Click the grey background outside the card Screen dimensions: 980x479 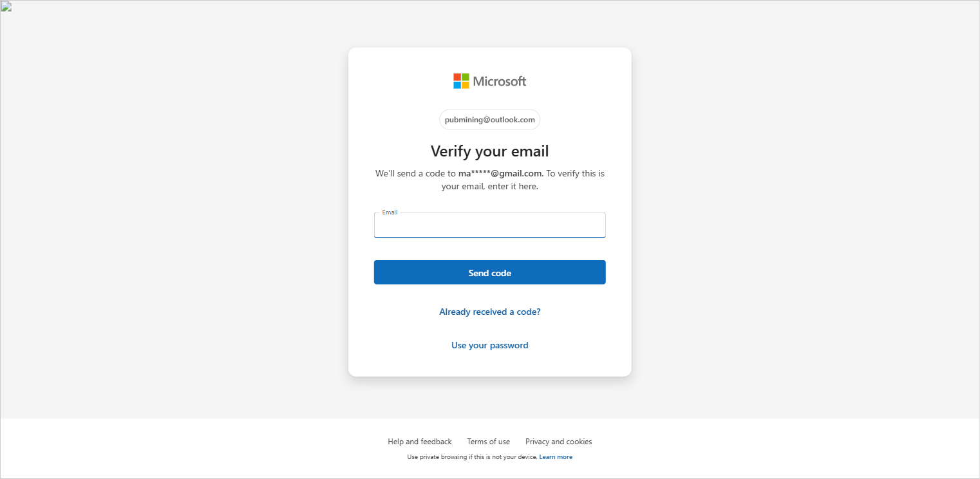pyautogui.click(x=174, y=212)
